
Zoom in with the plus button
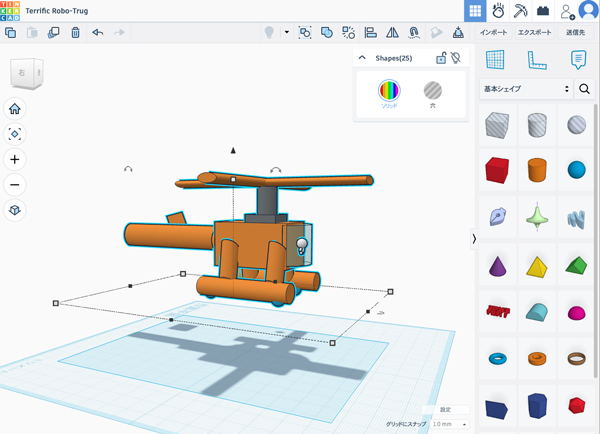point(15,160)
